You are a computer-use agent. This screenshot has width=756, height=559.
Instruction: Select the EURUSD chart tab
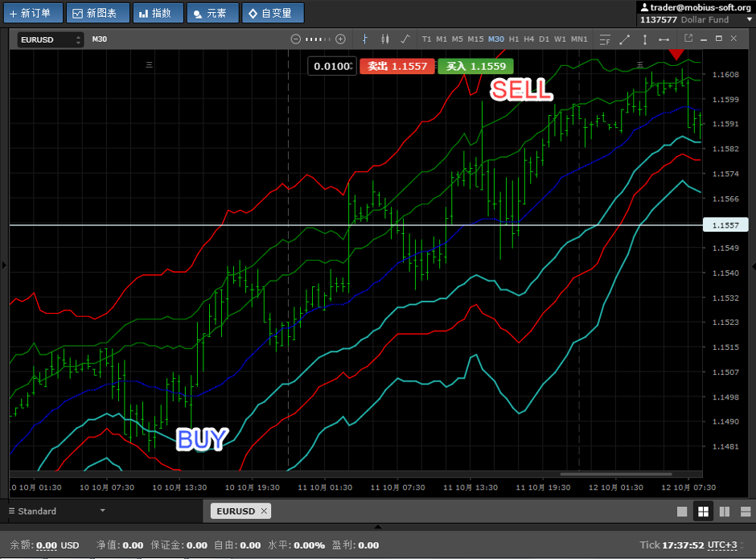coord(235,511)
